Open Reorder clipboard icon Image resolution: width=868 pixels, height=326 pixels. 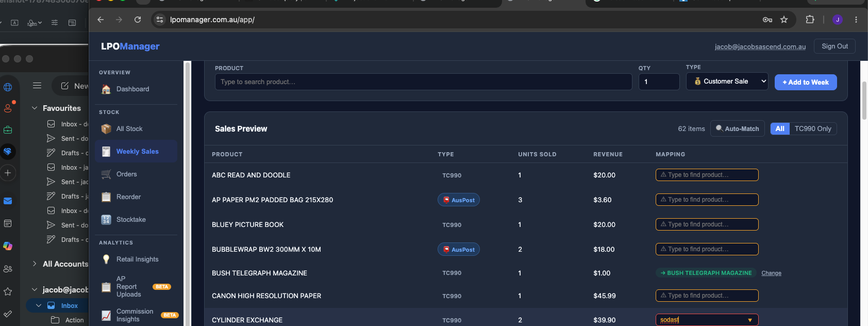click(x=106, y=197)
